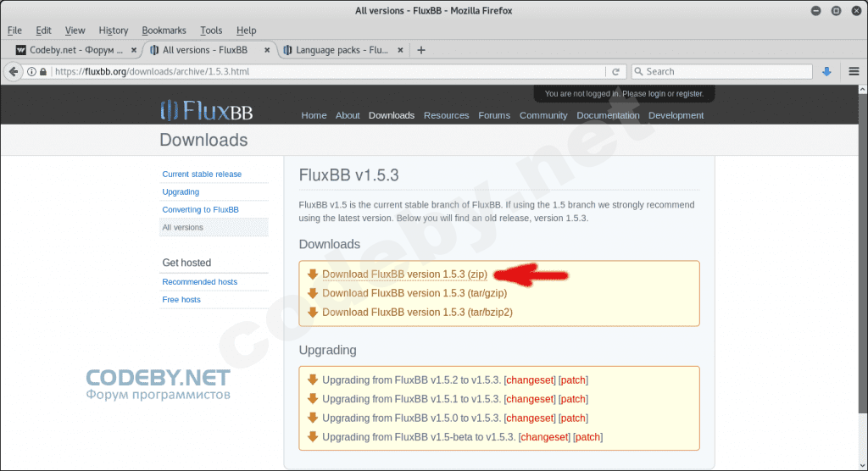
Task: Click the register link
Action: pos(688,93)
